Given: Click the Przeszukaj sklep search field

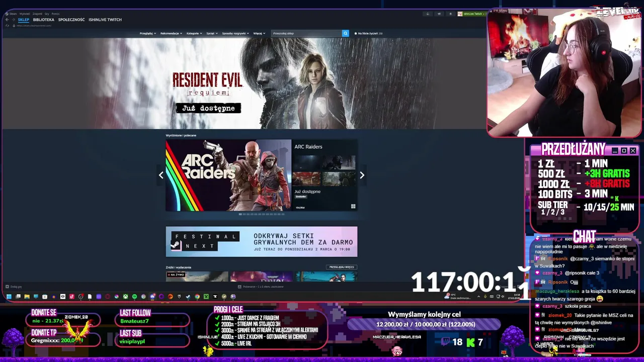Looking at the screenshot, I should (306, 33).
